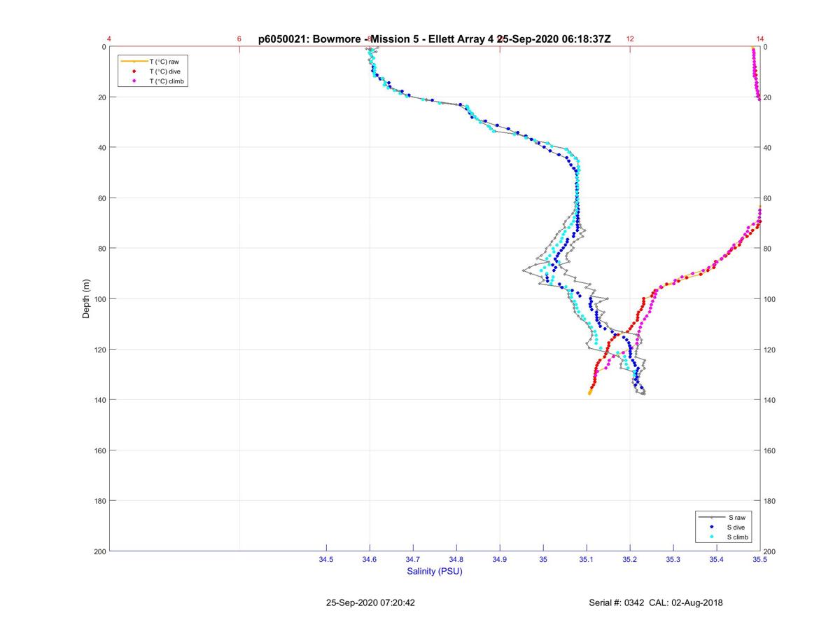Click depth tick 60 on left axis
This screenshot has width=840, height=620.
tap(102, 198)
